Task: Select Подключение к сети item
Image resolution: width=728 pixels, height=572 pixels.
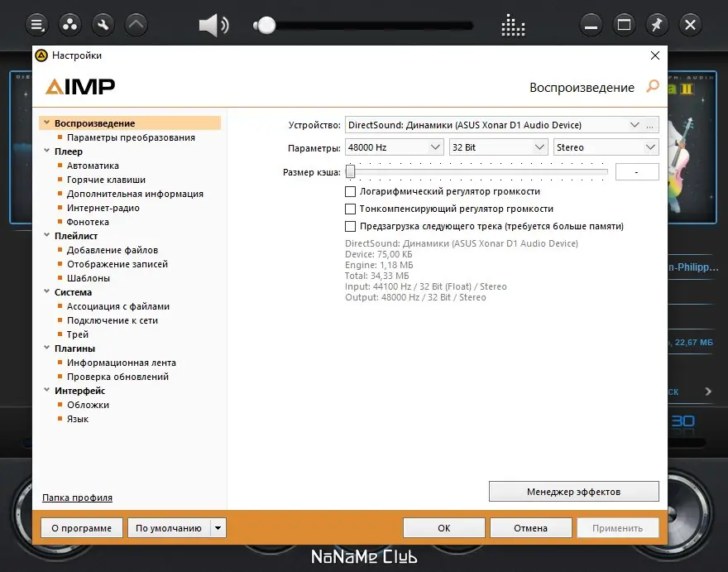Action: click(x=113, y=320)
